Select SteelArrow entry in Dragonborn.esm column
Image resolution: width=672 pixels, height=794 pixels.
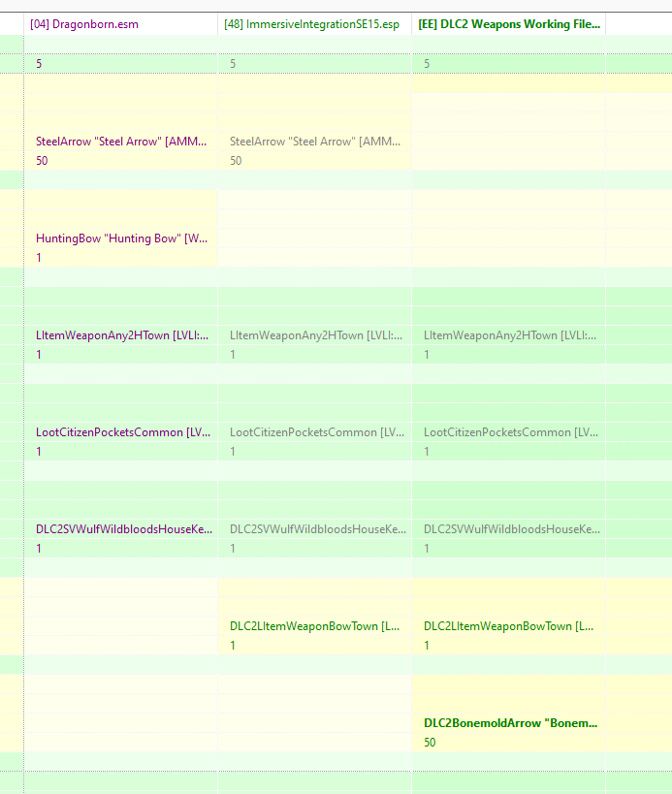(121, 142)
